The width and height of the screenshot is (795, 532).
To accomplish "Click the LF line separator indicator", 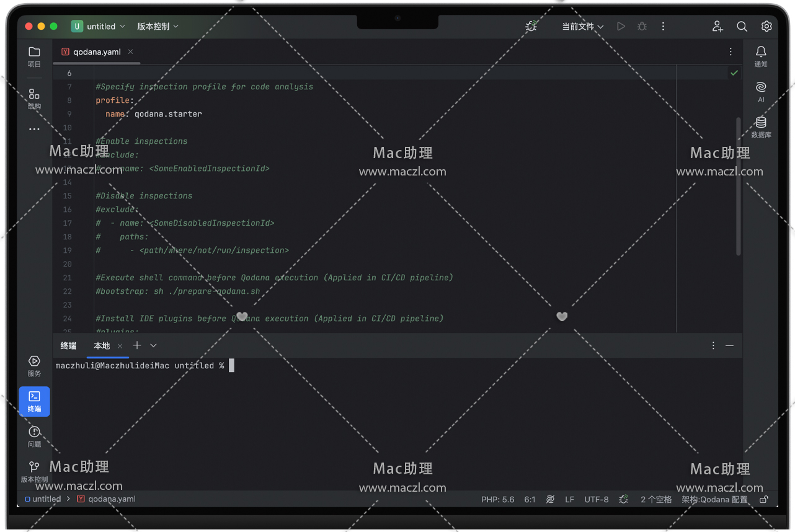I will point(569,499).
